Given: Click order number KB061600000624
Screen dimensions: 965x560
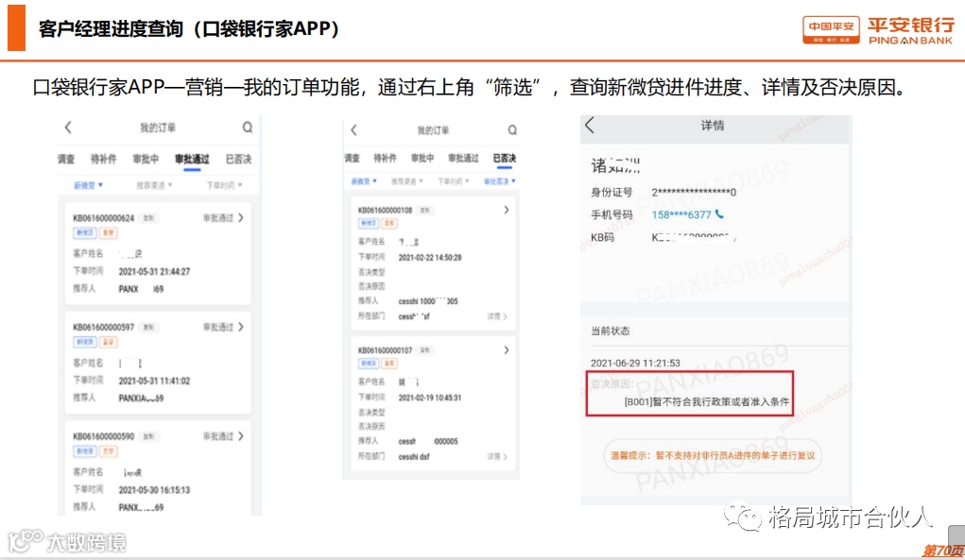Looking at the screenshot, I should pyautogui.click(x=103, y=218).
